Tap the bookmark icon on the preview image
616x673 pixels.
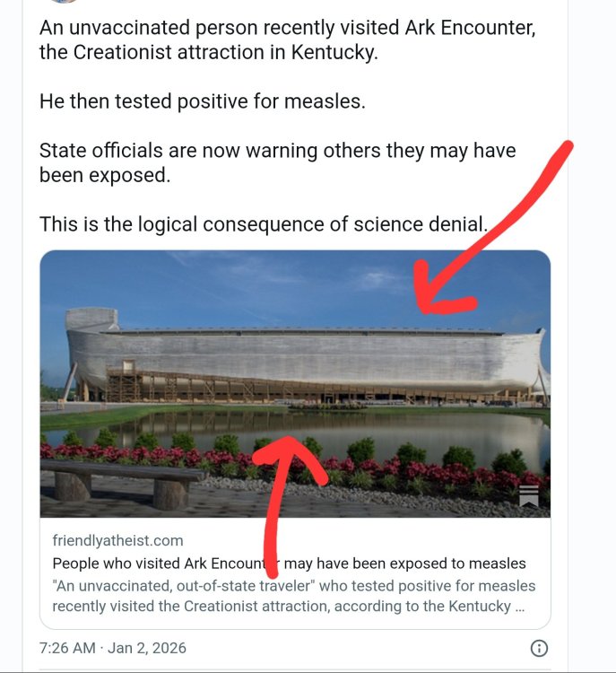click(x=529, y=496)
